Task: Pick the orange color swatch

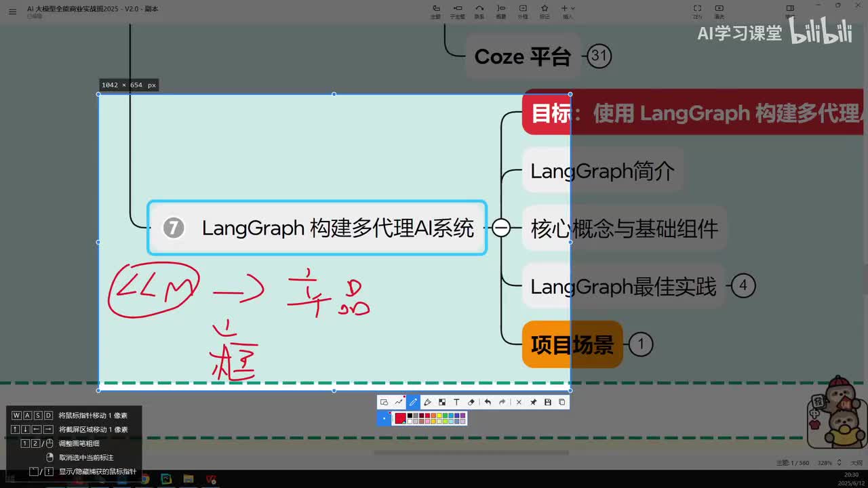Action: click(433, 415)
